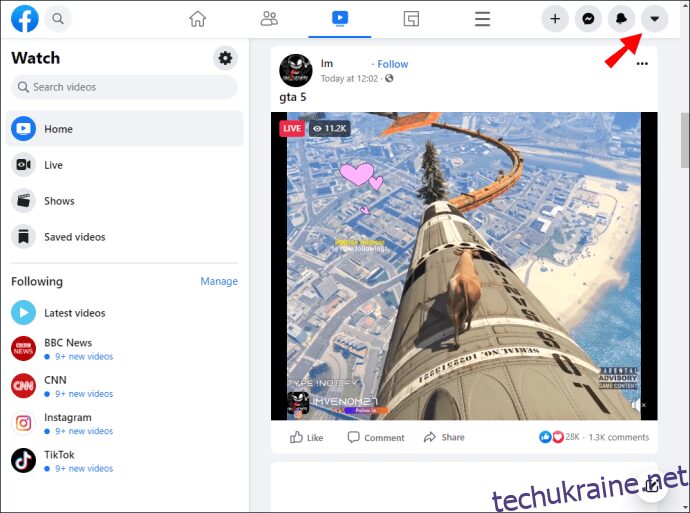This screenshot has width=690, height=513.
Task: Go to the Home feed tab
Action: coord(198,19)
